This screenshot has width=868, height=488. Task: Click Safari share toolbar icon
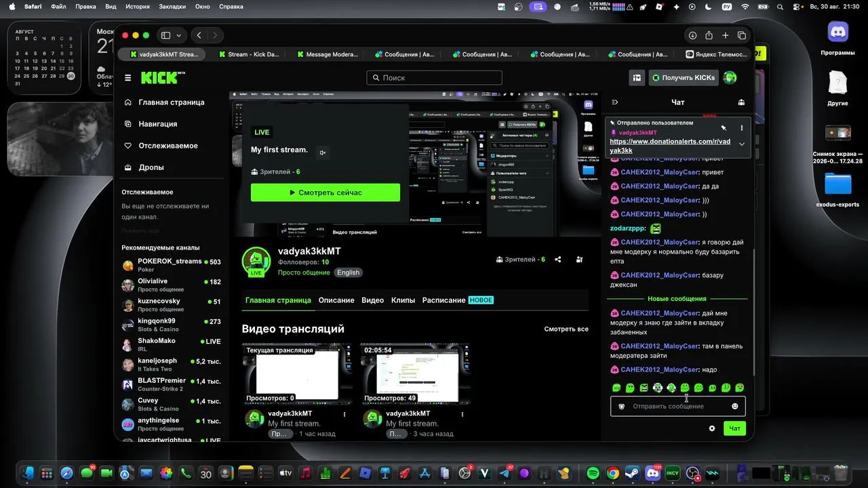709,35
